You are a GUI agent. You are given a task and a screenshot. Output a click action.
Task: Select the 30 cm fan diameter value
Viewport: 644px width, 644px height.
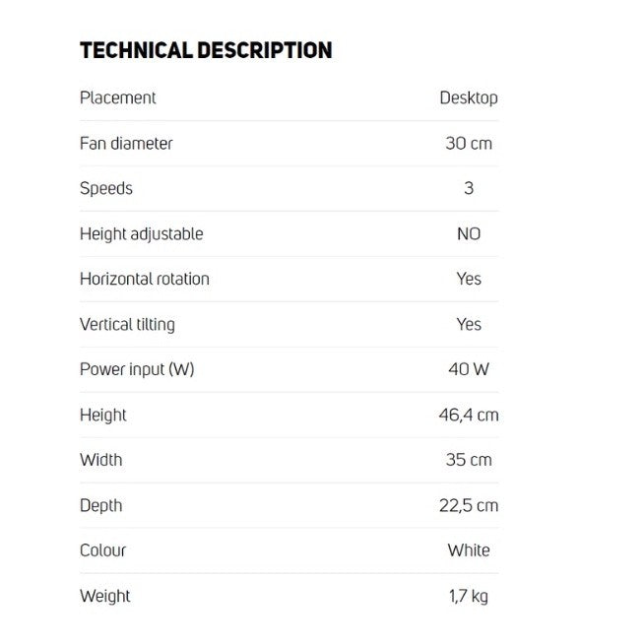click(468, 143)
